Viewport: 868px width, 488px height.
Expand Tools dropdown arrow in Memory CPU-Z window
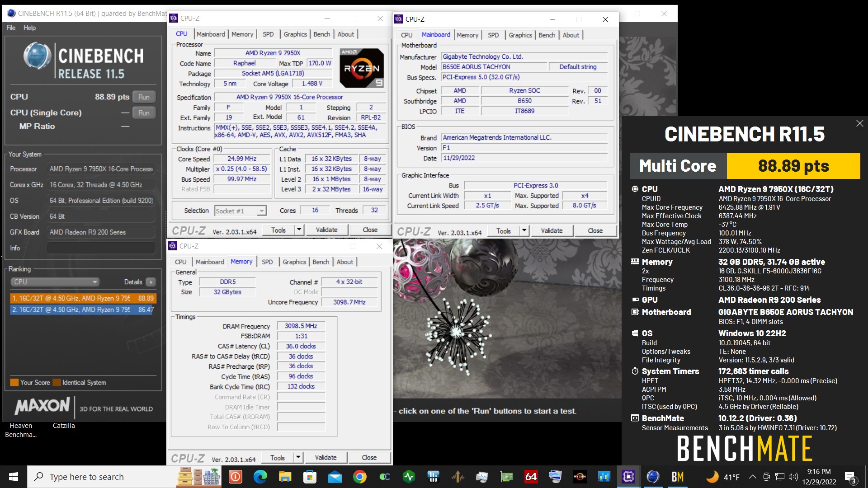click(298, 458)
